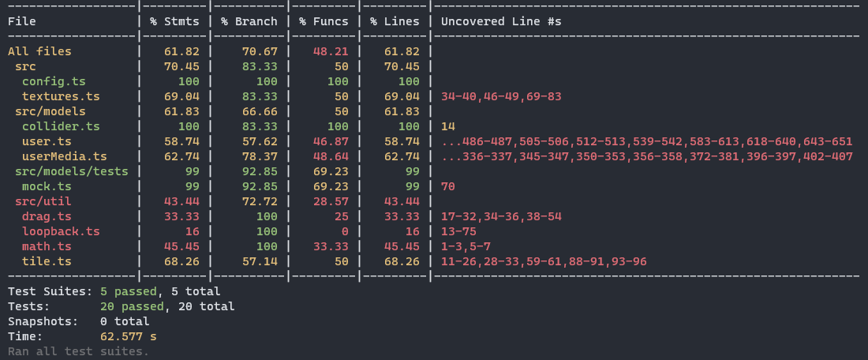Select user.ts funcs value 46.87
Screen dimensions: 868x360
pos(331,141)
